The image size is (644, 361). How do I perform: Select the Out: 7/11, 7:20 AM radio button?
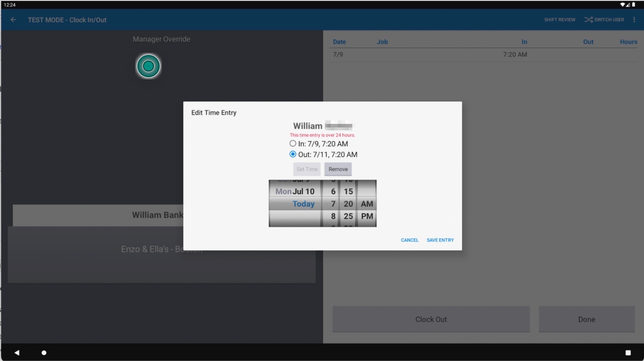293,154
